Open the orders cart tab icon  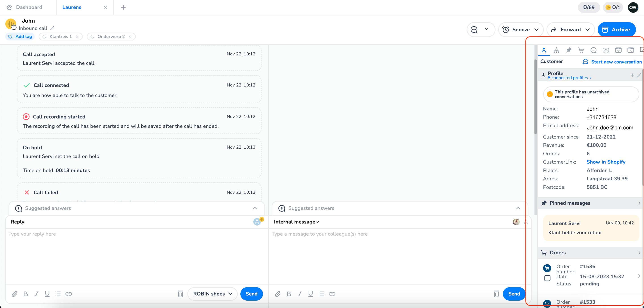tap(581, 50)
